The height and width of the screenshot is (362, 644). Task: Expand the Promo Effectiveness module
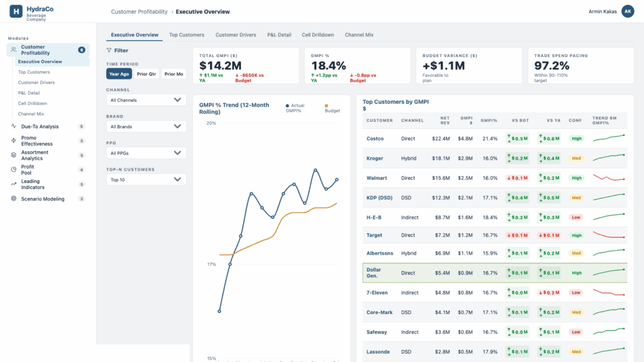[x=48, y=141]
